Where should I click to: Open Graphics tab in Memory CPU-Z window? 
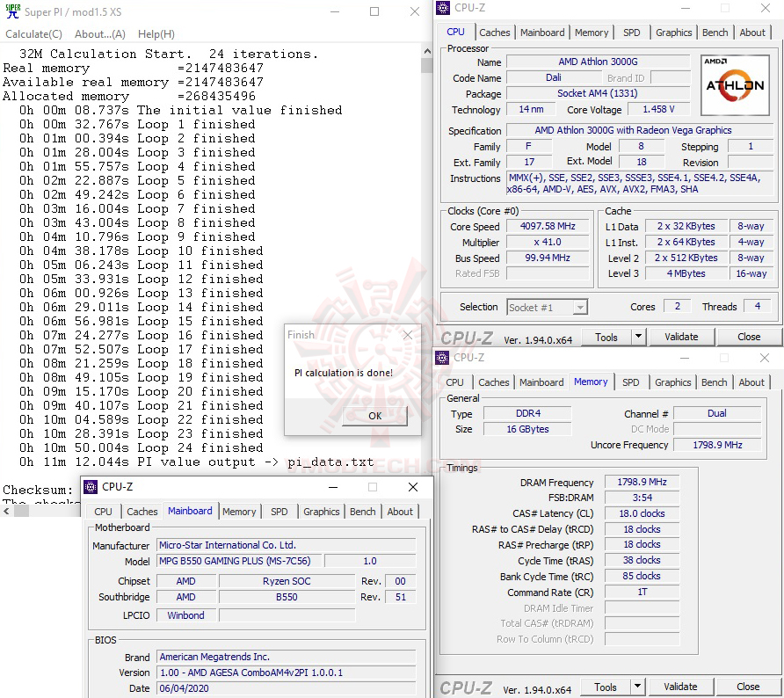[x=672, y=382]
